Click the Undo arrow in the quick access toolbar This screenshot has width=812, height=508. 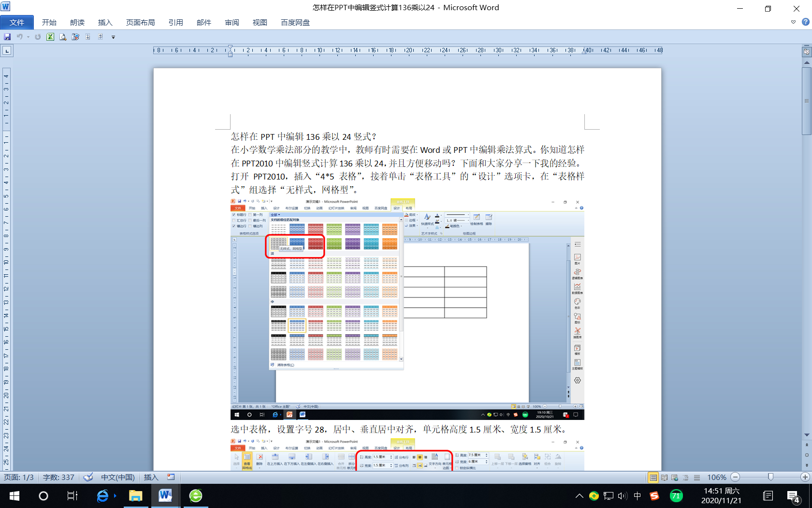[19, 37]
